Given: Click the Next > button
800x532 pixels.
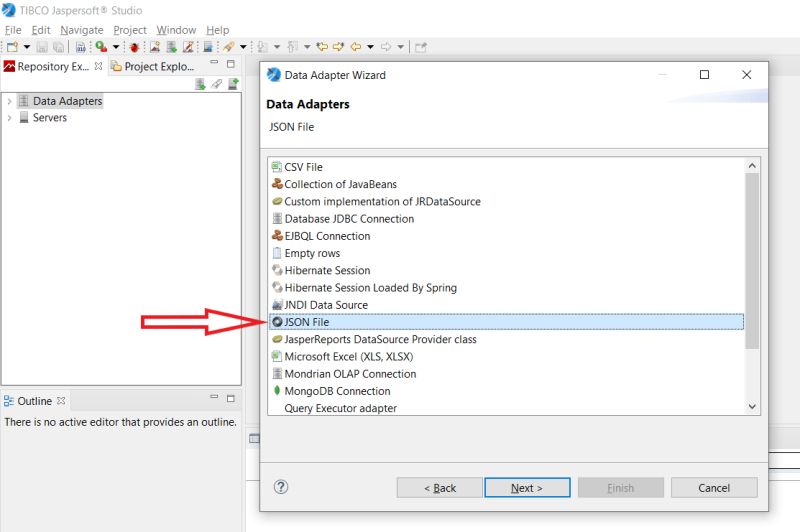Looking at the screenshot, I should click(527, 488).
